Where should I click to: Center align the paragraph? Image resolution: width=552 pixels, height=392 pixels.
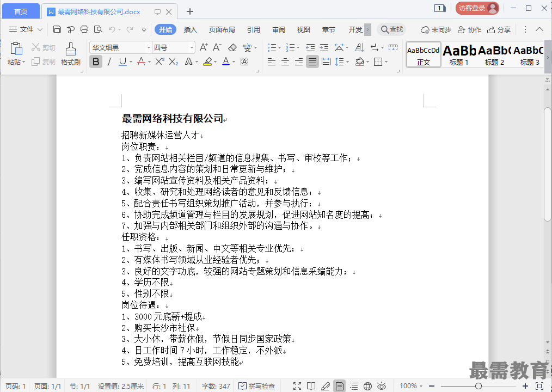[x=285, y=62]
